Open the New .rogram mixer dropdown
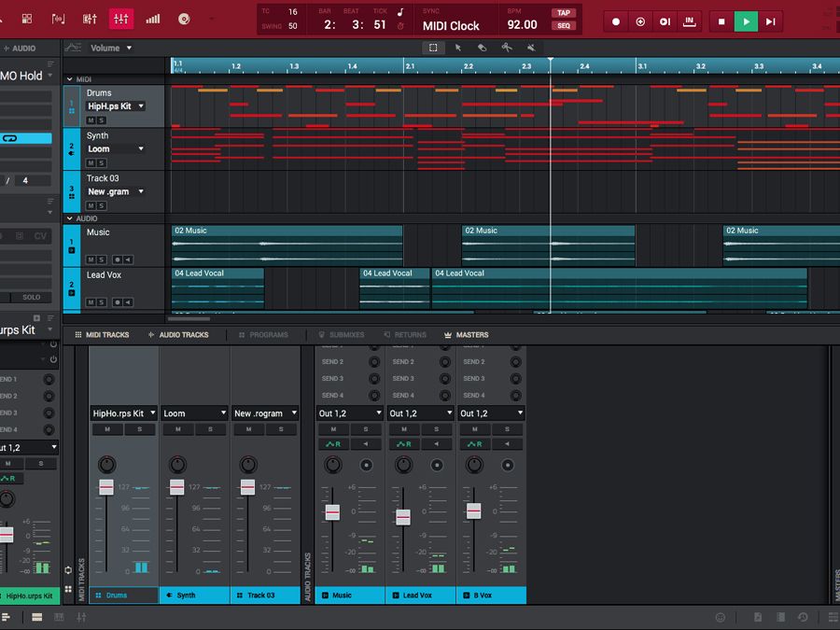The image size is (840, 630). tap(265, 413)
